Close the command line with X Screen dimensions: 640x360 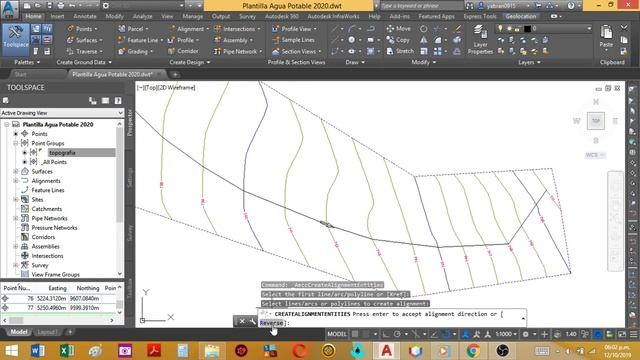(x=242, y=321)
